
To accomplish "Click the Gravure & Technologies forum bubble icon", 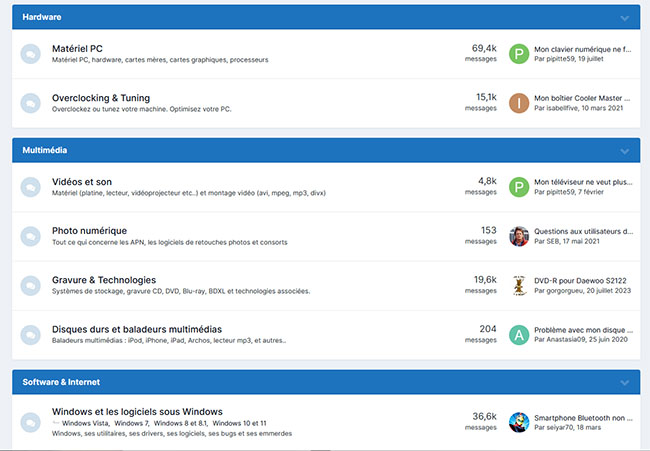I will tap(31, 285).
